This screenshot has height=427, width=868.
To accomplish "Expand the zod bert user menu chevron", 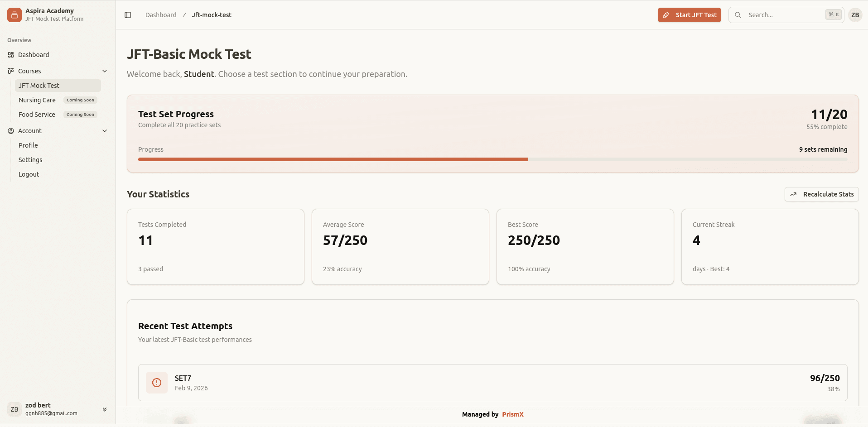I will coord(105,409).
